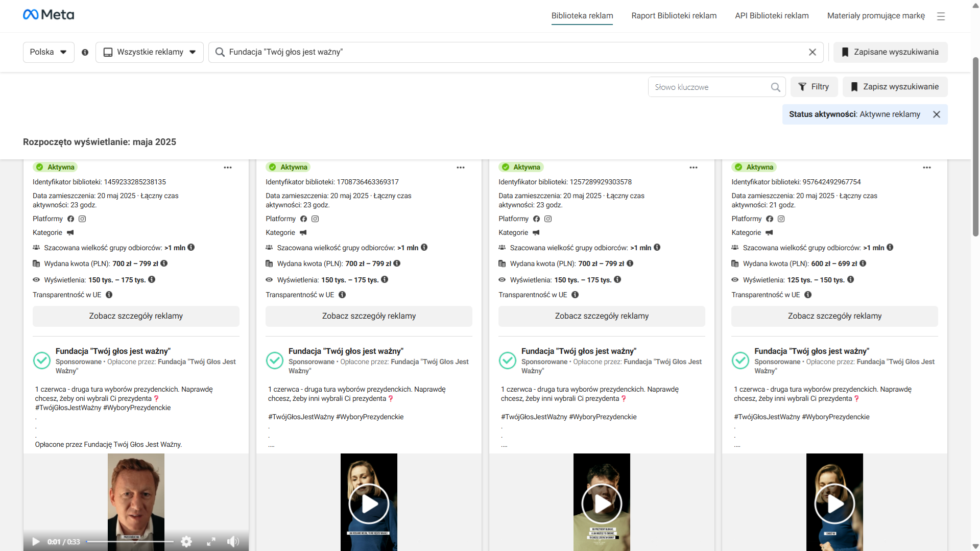Screen dimensions: 980x551
Task: Click category megaphone icon in first ad
Action: point(70,232)
